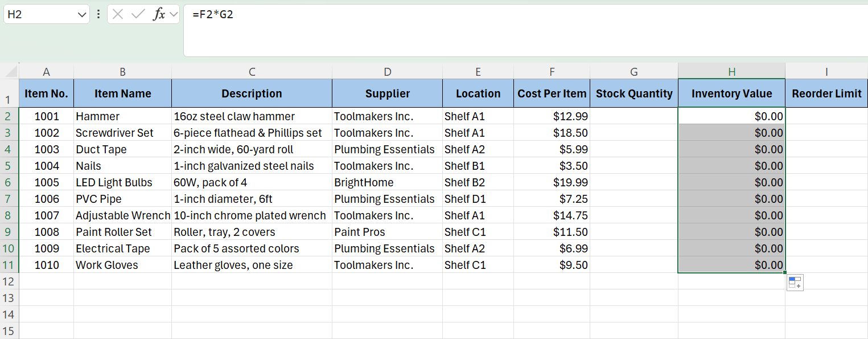Click the fill handle on cell H11
This screenshot has height=339, width=868.
pos(785,272)
